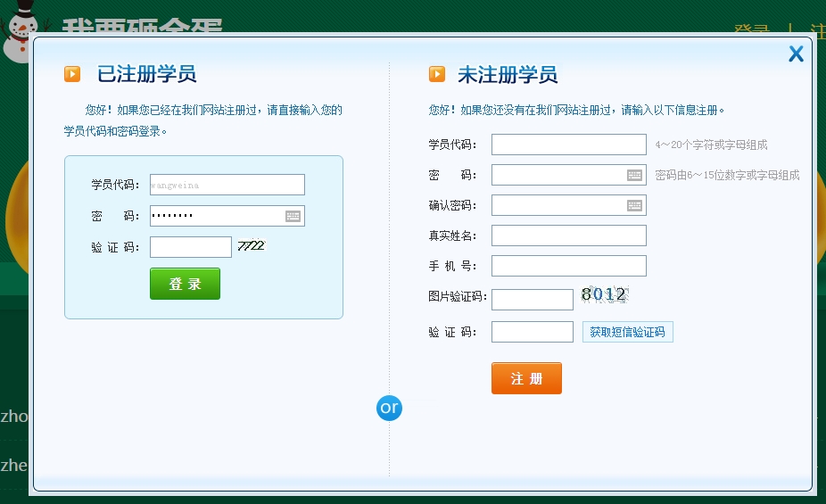This screenshot has width=826, height=504.
Task: Click the hint text 密码由6~15位数字或字母组成
Action: (x=728, y=175)
